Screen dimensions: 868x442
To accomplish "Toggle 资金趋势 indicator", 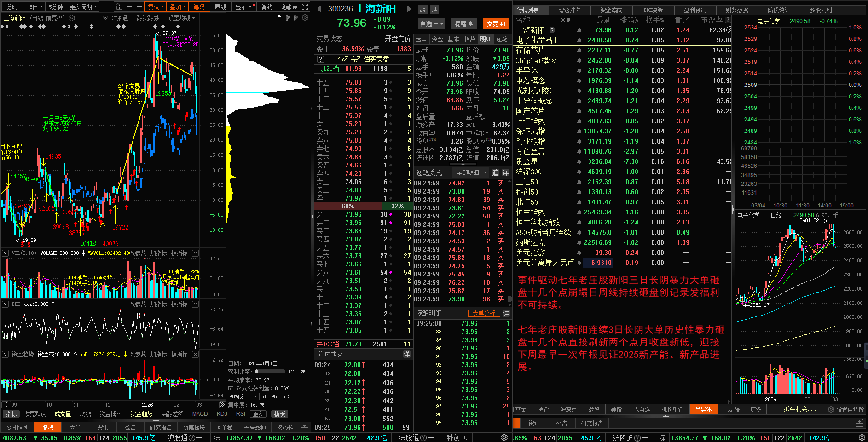I will coord(141,414).
